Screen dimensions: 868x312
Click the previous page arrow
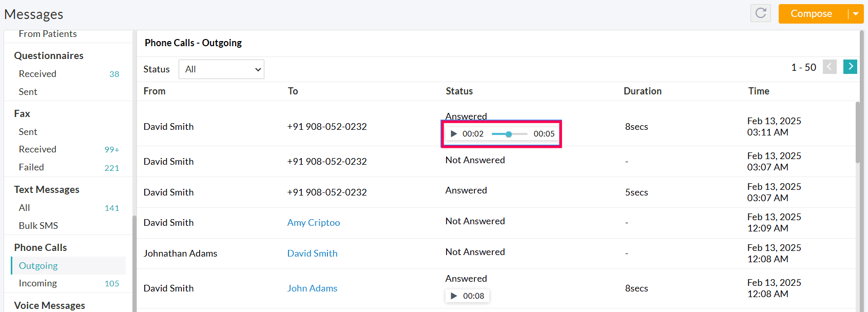[x=830, y=67]
